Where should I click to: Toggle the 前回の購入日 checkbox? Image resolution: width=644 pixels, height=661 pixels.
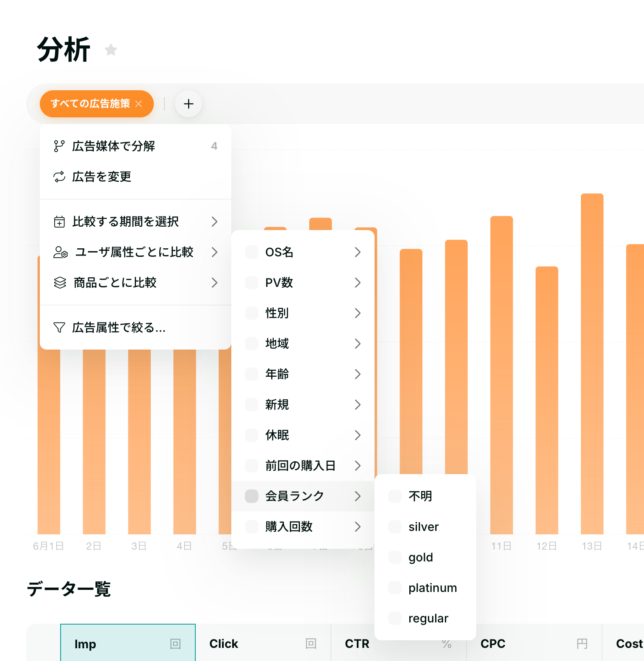tap(252, 466)
